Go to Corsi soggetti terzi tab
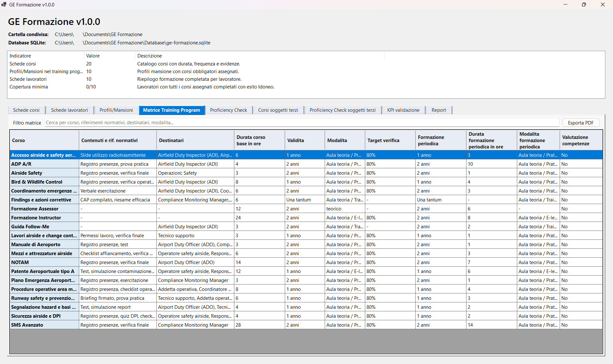The height and width of the screenshot is (364, 613). pyautogui.click(x=278, y=110)
